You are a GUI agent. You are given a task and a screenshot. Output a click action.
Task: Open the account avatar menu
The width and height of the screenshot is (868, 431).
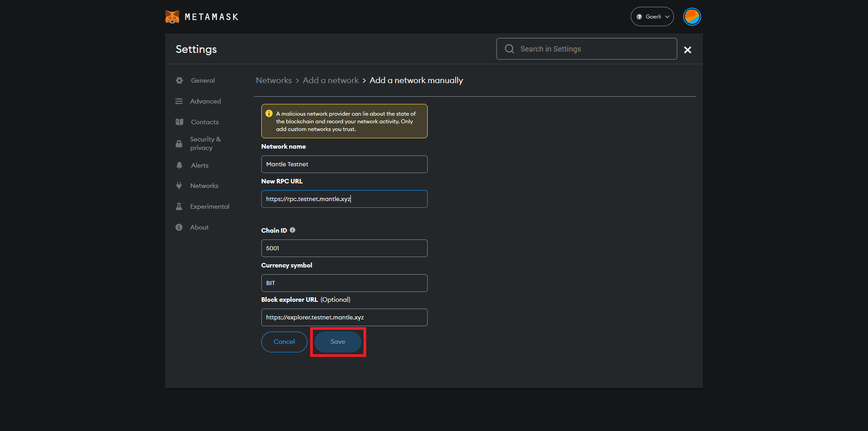pyautogui.click(x=692, y=17)
